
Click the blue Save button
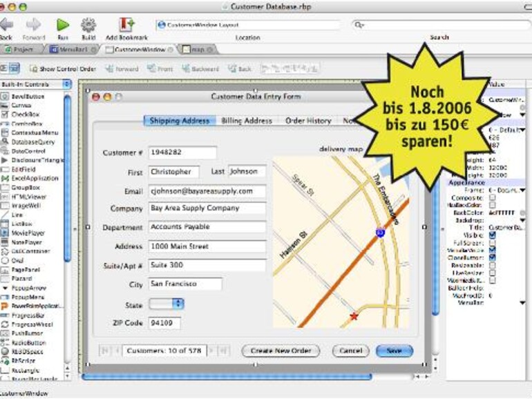tap(395, 351)
